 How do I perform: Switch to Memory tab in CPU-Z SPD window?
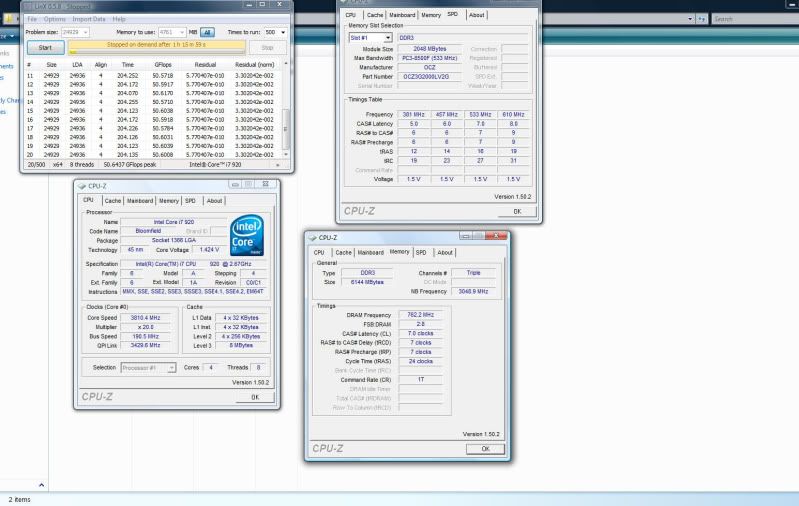pos(431,15)
